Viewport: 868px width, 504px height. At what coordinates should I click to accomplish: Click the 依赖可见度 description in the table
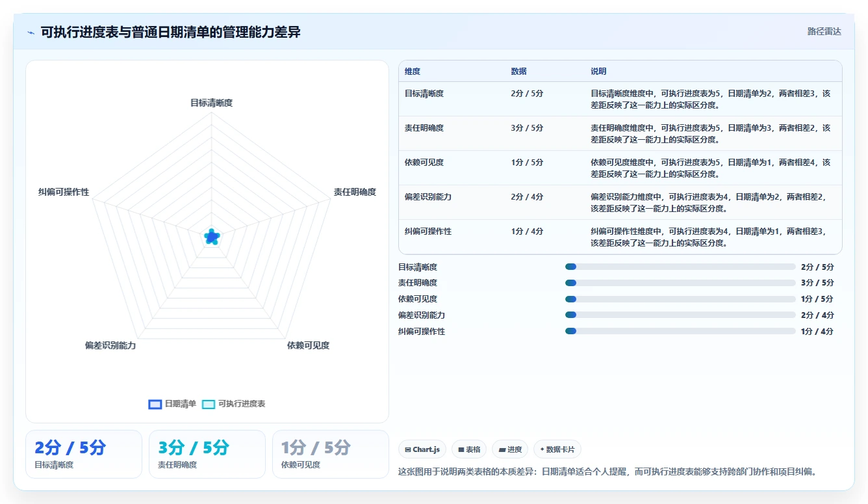710,168
